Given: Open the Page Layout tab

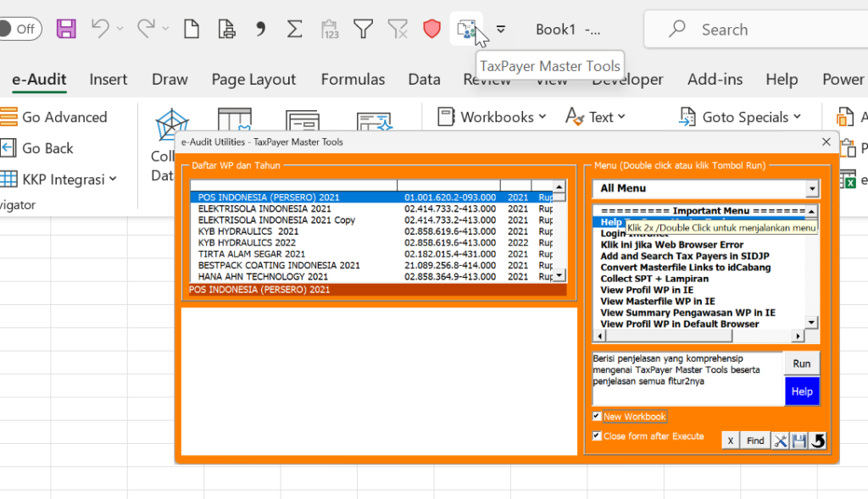Looking at the screenshot, I should tap(253, 79).
